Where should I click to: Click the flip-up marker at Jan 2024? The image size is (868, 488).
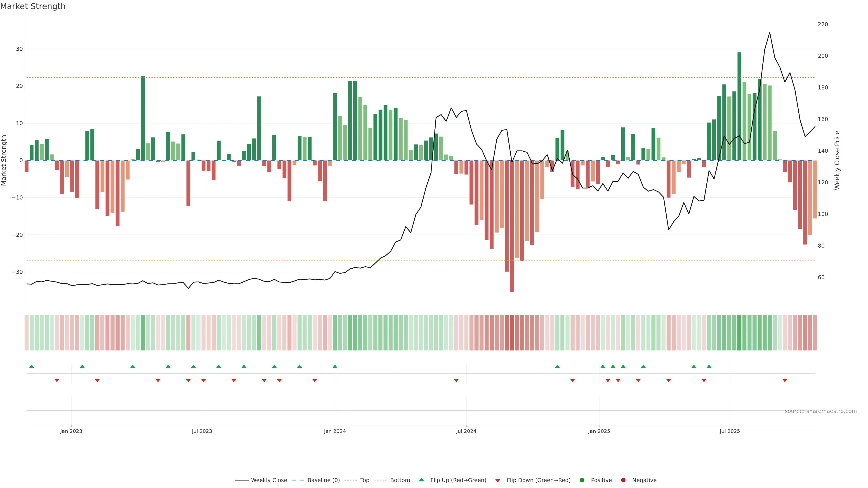click(335, 366)
